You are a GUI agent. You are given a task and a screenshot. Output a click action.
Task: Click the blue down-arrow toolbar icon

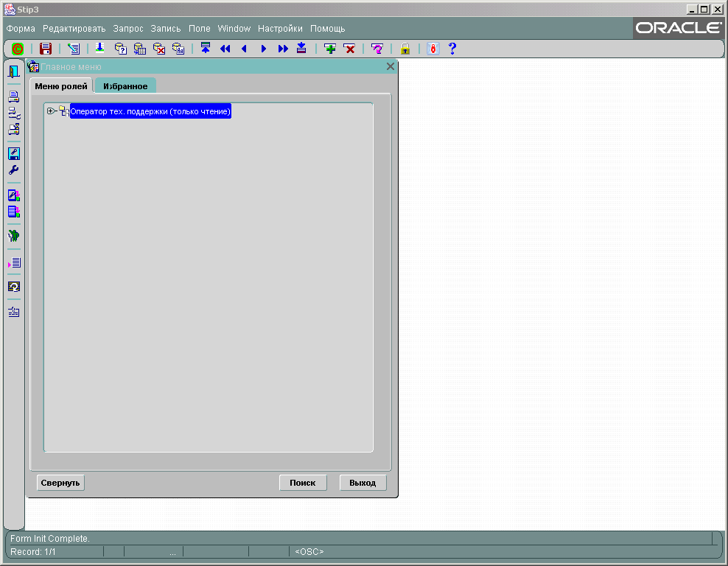[99, 49]
